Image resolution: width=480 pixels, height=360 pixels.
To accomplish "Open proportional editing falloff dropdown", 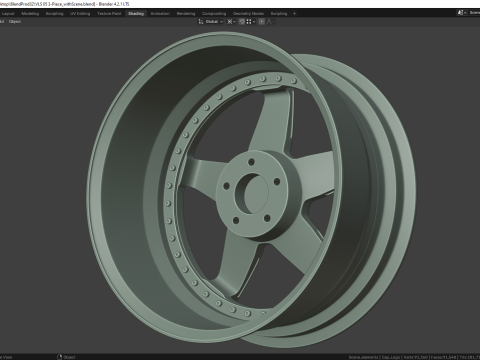I will tap(271, 22).
